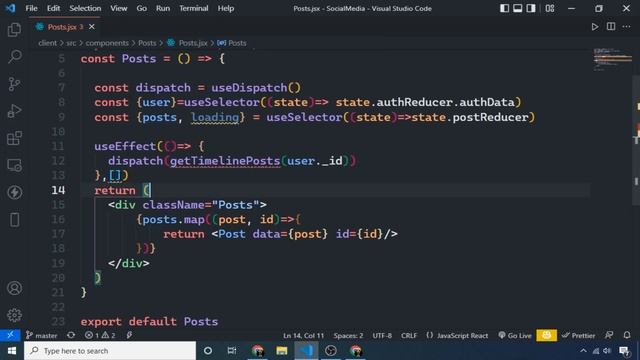This screenshot has width=640, height=360.
Task: Jump in the code using the minimap
Action: (613, 60)
